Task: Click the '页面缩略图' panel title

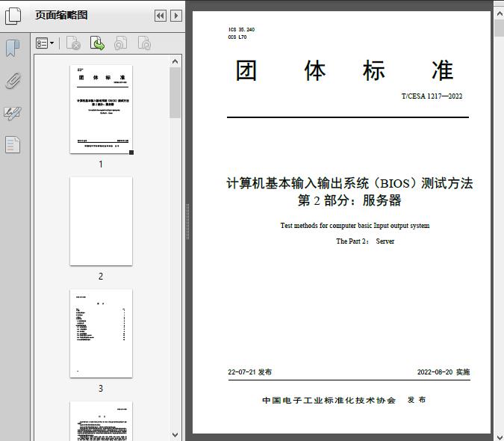Action: pyautogui.click(x=61, y=15)
